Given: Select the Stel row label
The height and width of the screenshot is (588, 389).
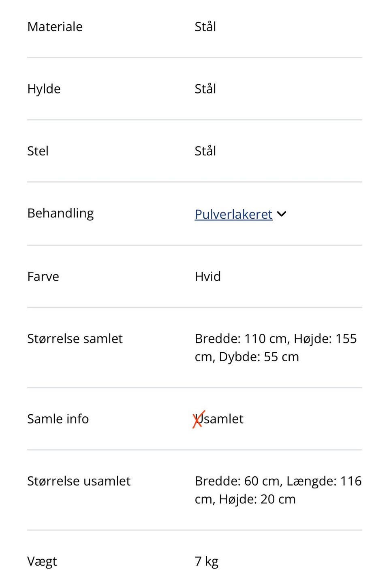Looking at the screenshot, I should coord(38,151).
